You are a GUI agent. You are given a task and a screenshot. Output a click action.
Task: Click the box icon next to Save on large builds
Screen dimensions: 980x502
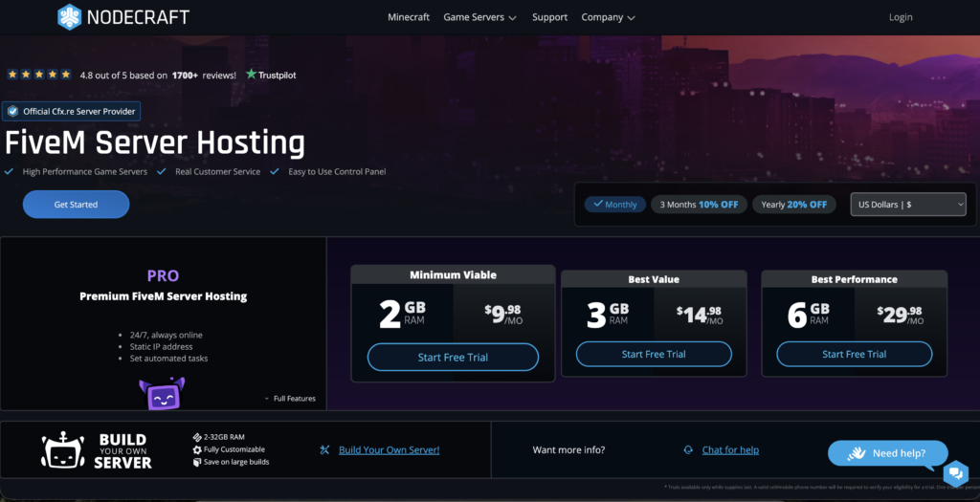coord(197,462)
